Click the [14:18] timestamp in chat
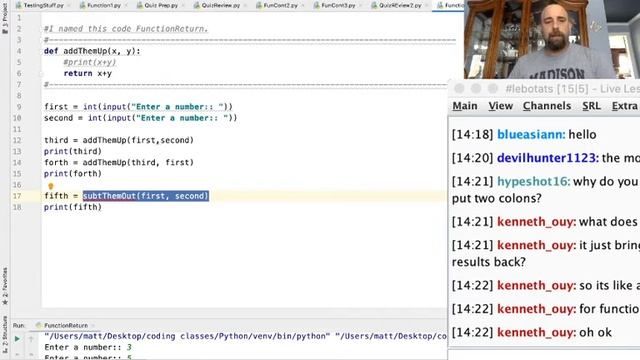This screenshot has width=640, height=360. pyautogui.click(x=473, y=134)
